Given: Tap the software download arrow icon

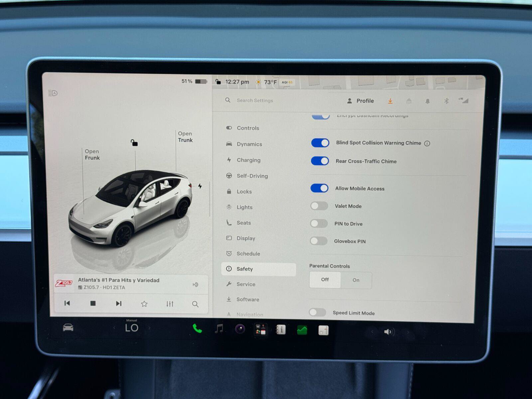Looking at the screenshot, I should click(x=390, y=101).
